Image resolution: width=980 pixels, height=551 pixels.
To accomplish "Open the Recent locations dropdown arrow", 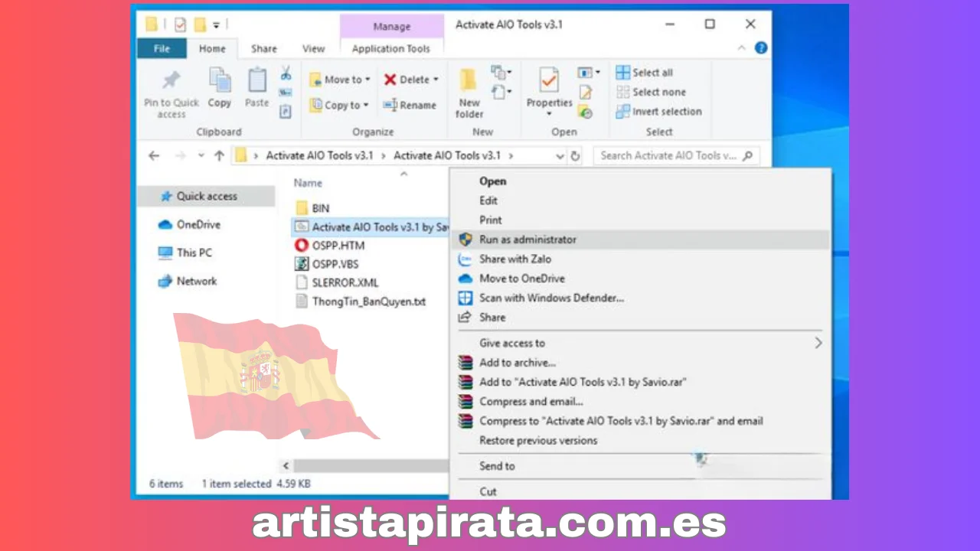I will pos(201,155).
